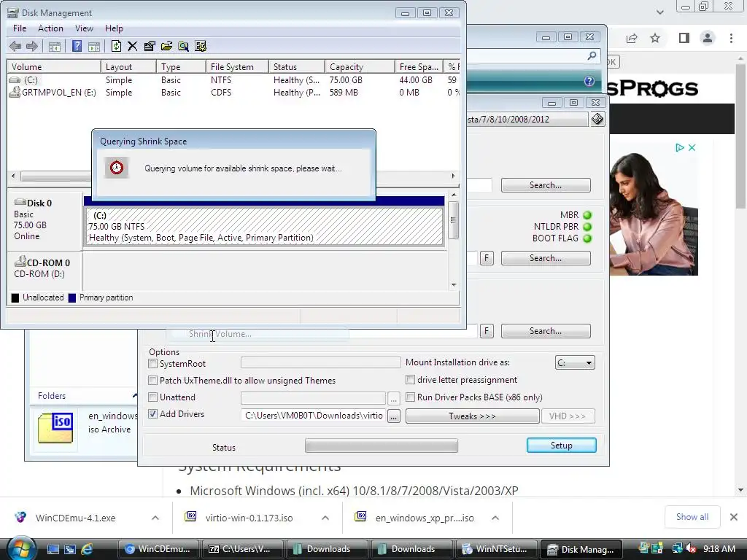
Task: Click the Chrome share icon
Action: click(632, 38)
